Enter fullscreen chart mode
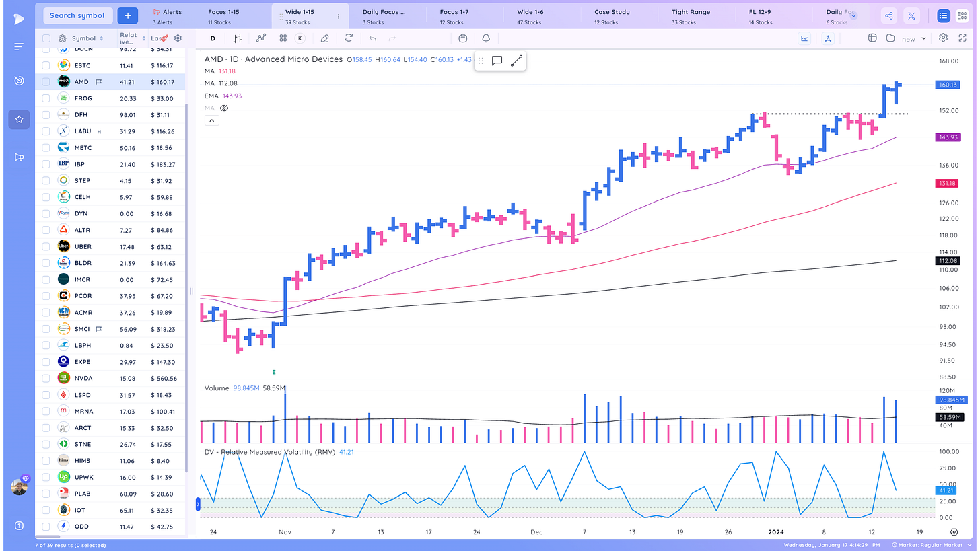980x551 pixels. tap(962, 38)
